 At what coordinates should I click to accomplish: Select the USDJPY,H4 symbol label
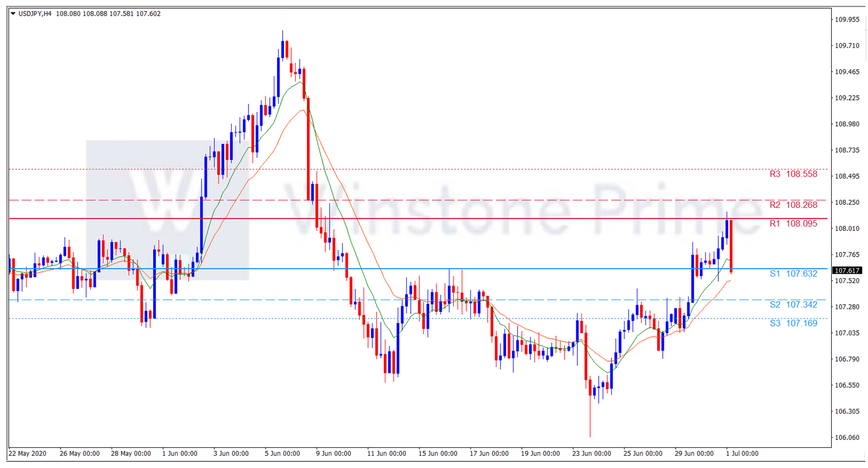pyautogui.click(x=35, y=14)
